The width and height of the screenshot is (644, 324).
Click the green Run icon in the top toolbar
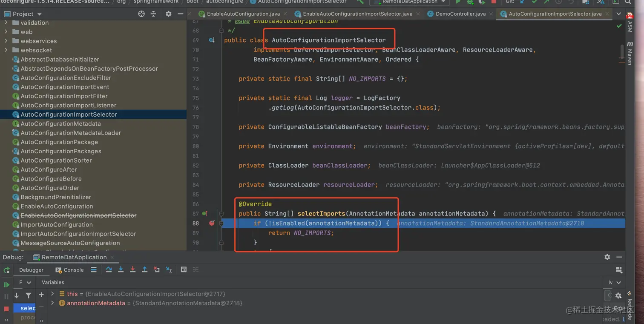[458, 2]
